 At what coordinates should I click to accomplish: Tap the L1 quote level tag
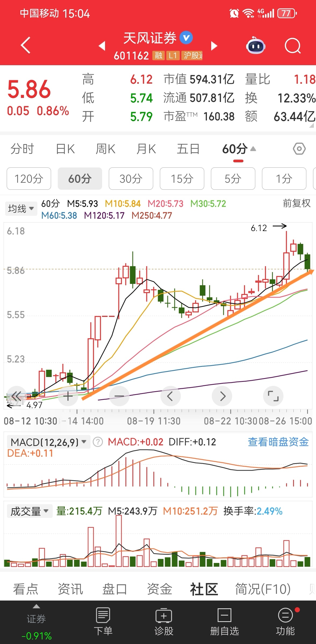click(x=173, y=56)
